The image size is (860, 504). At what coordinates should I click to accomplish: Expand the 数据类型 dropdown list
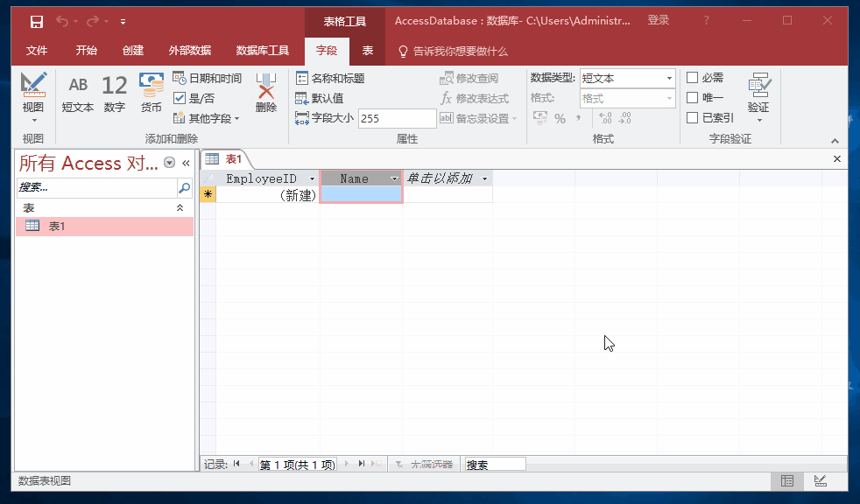tap(669, 79)
